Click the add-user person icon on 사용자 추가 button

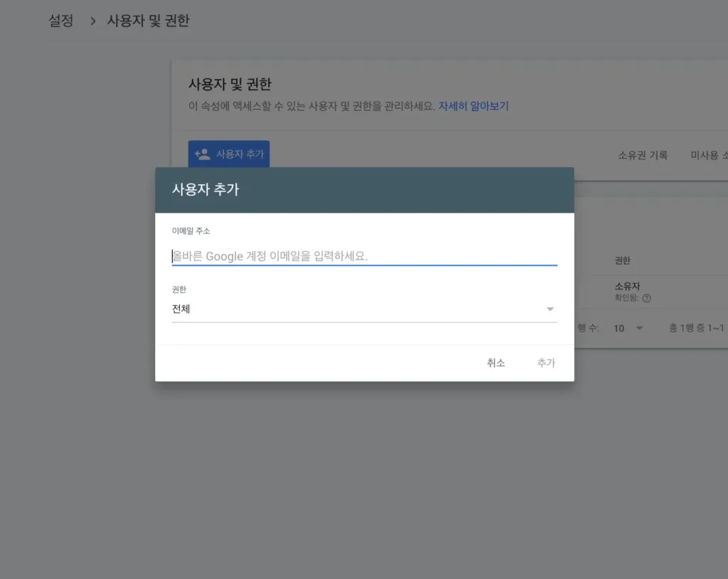pyautogui.click(x=201, y=154)
